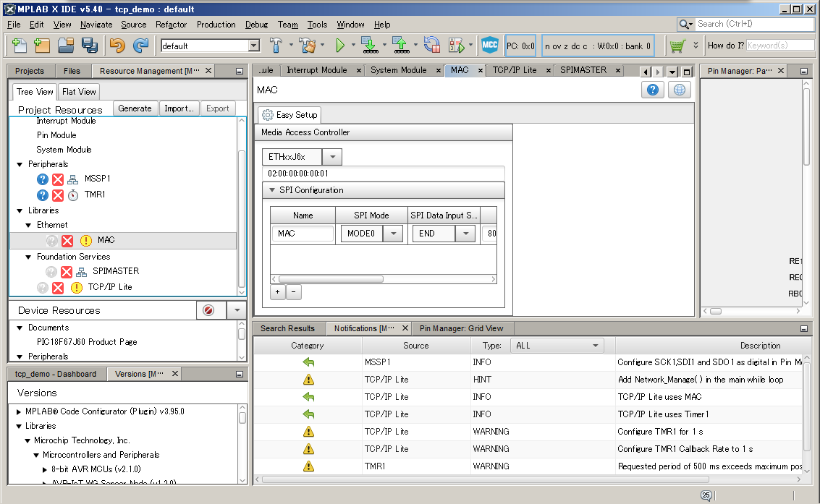Click the Open Project toolbar icon
This screenshot has width=820, height=504.
coord(66,46)
